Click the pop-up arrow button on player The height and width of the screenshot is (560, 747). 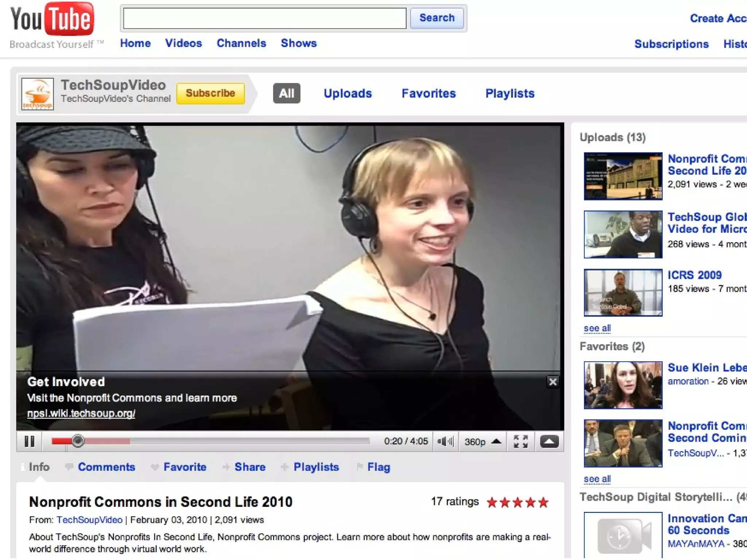pyautogui.click(x=549, y=442)
